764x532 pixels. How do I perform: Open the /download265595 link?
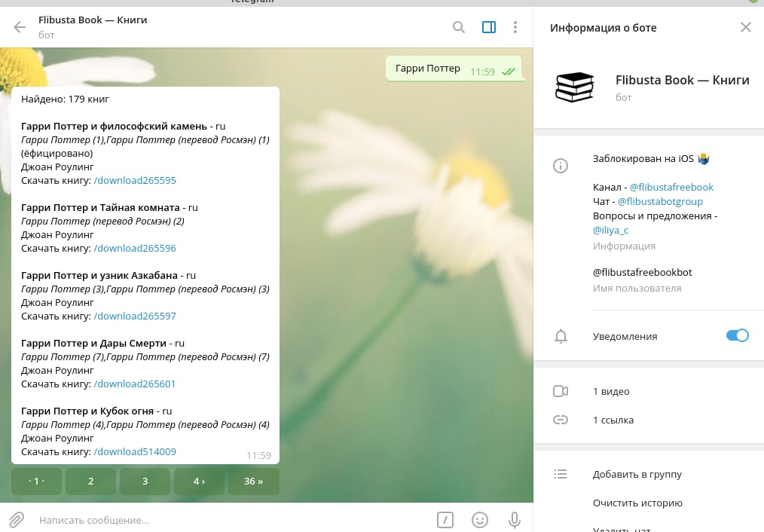tap(135, 180)
